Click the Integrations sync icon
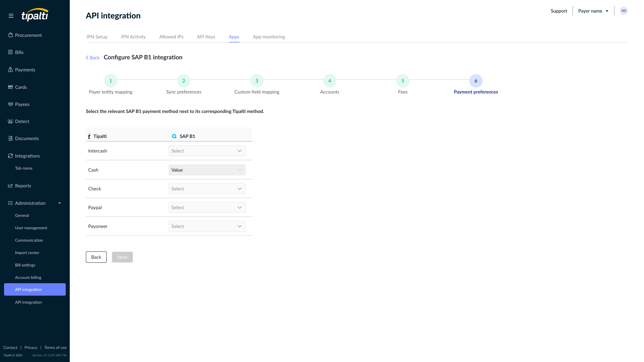The width and height of the screenshot is (644, 362). point(10,156)
